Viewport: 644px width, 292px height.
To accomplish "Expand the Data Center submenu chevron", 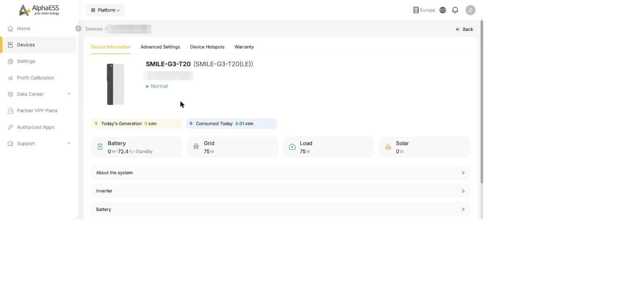I will (x=69, y=94).
